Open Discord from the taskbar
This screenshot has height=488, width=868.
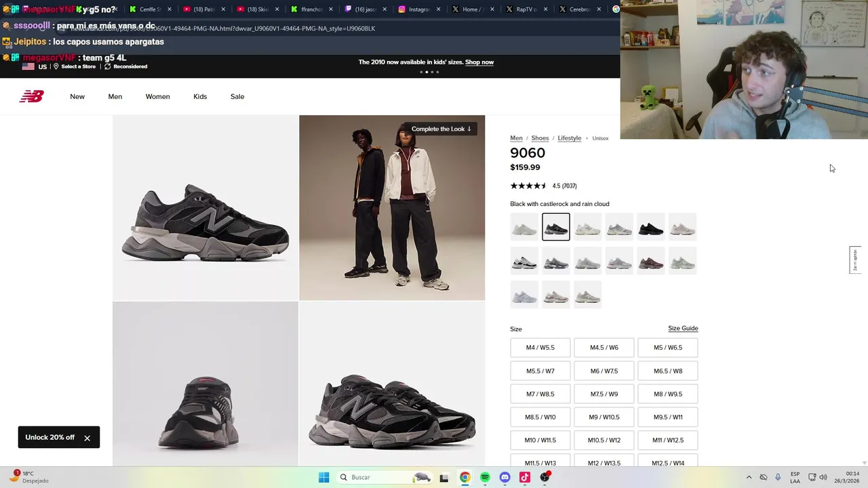(505, 477)
